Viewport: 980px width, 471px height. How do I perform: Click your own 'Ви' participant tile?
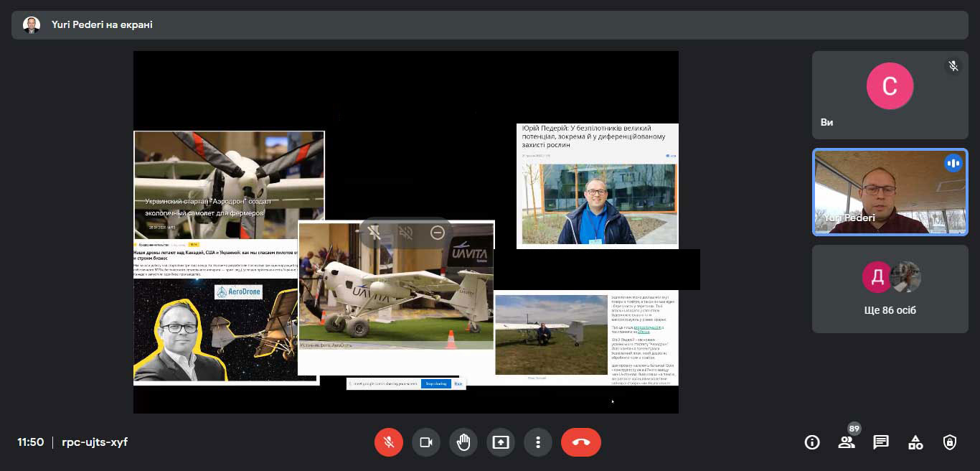[x=890, y=95]
